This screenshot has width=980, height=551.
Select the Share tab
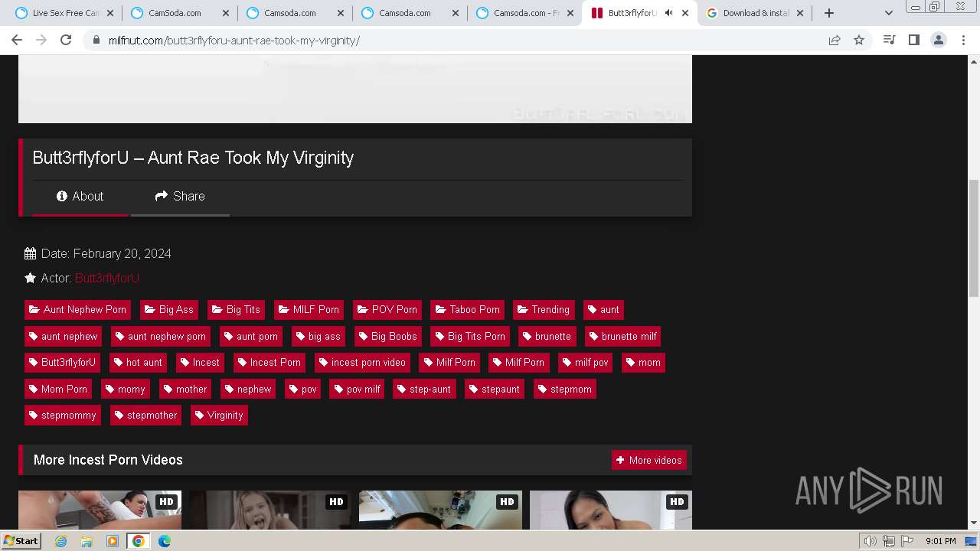point(180,197)
